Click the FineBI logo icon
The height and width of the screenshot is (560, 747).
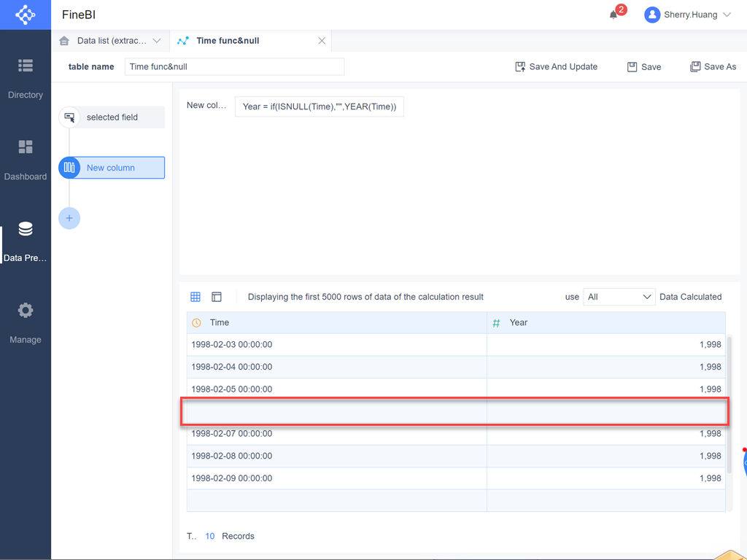coord(25,15)
